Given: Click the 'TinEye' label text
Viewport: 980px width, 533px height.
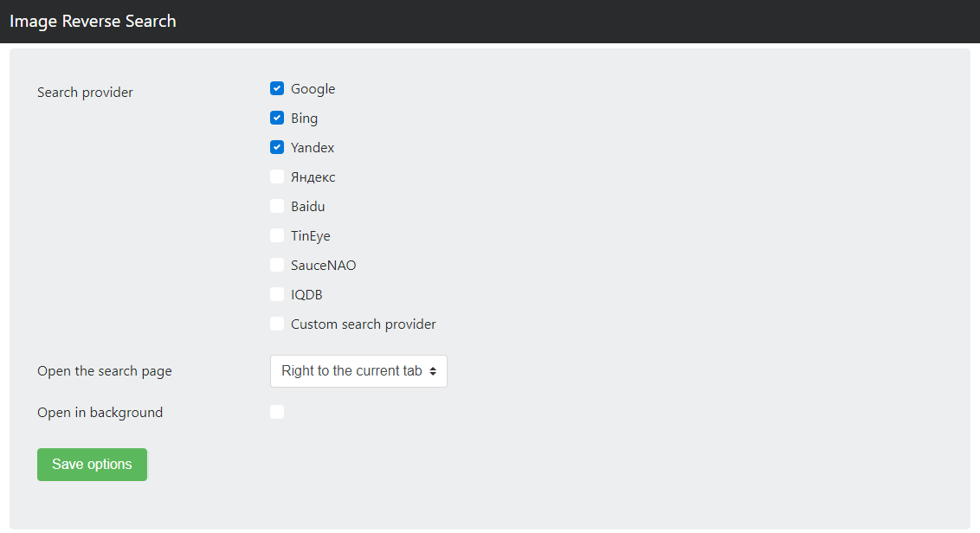Looking at the screenshot, I should pyautogui.click(x=311, y=236).
